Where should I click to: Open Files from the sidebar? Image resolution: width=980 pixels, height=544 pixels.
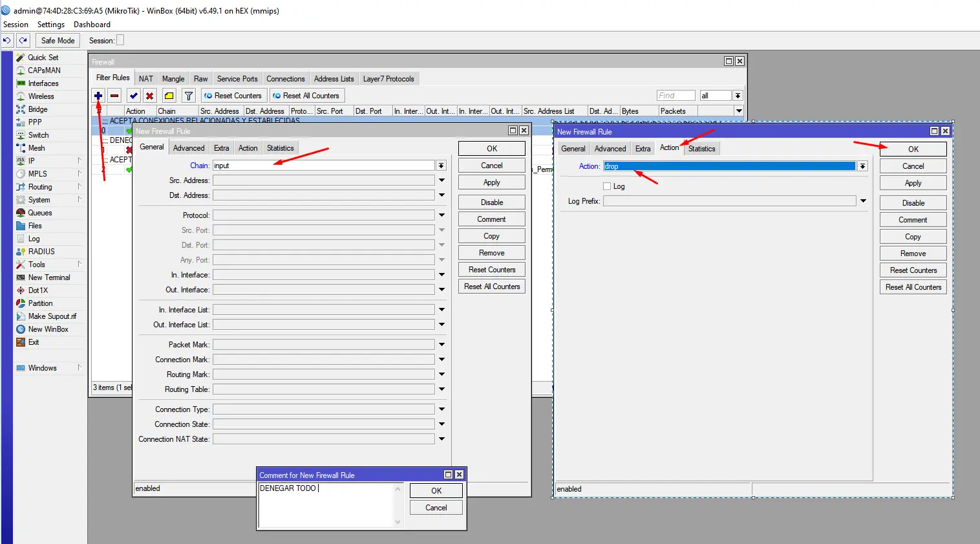click(35, 226)
